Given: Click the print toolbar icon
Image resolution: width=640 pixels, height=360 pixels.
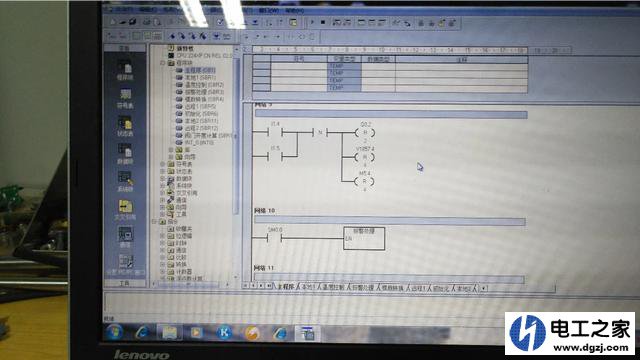Looking at the screenshot, I should click(x=146, y=22).
